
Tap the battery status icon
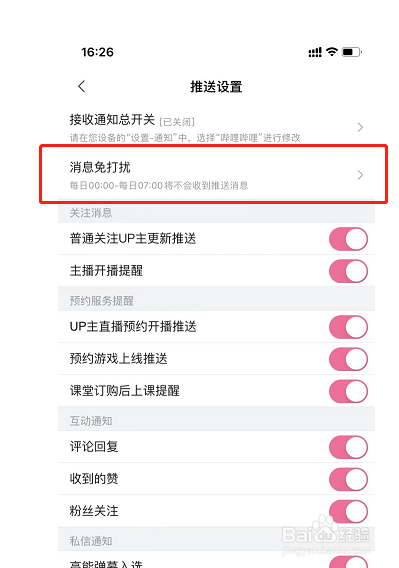(x=351, y=52)
